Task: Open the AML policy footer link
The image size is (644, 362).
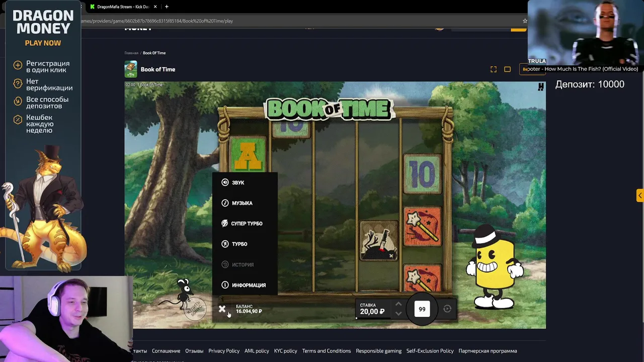Action: click(x=257, y=351)
